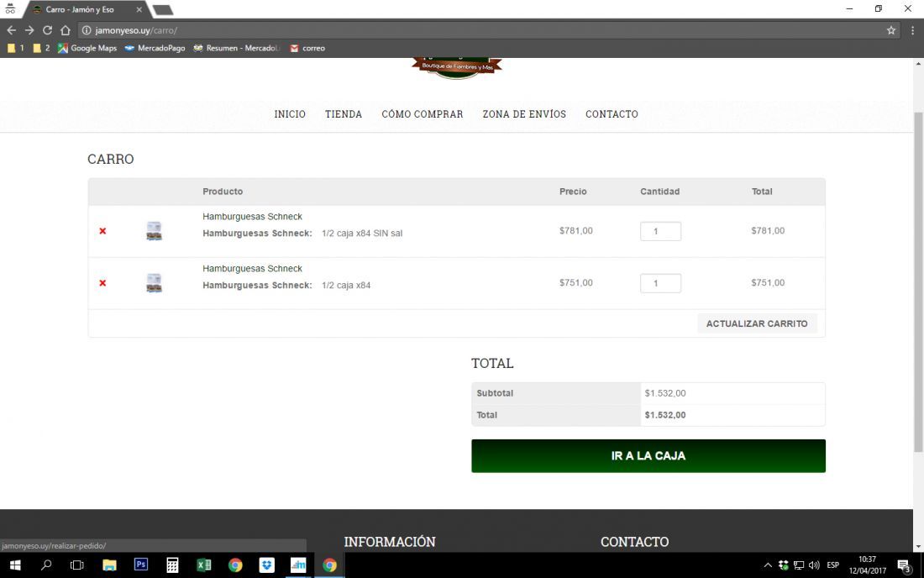
Task: Open Excel from the taskbar
Action: pyautogui.click(x=204, y=565)
